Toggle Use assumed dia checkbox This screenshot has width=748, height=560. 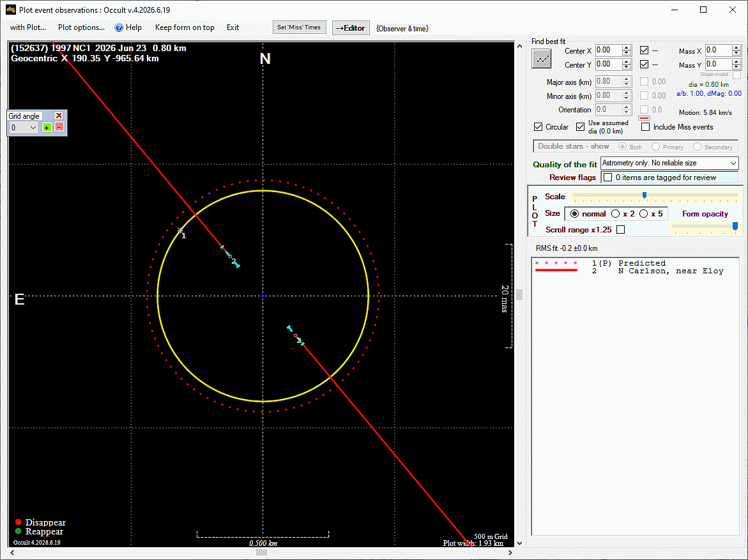(580, 127)
